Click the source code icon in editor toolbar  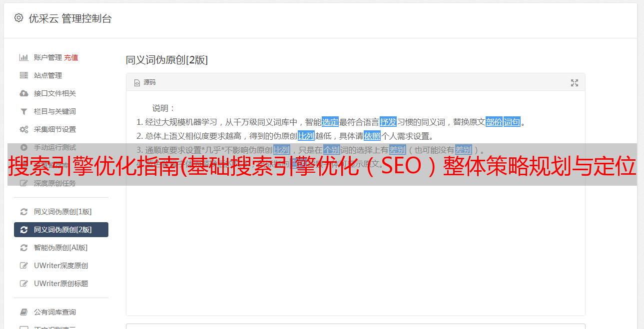click(137, 83)
